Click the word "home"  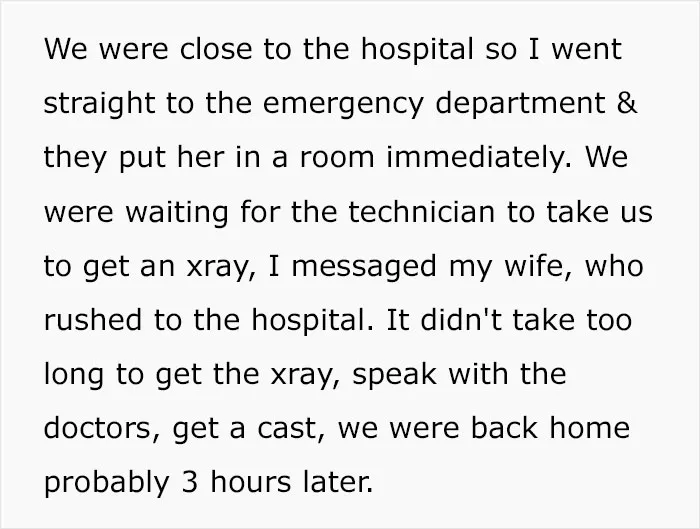[x=589, y=428]
